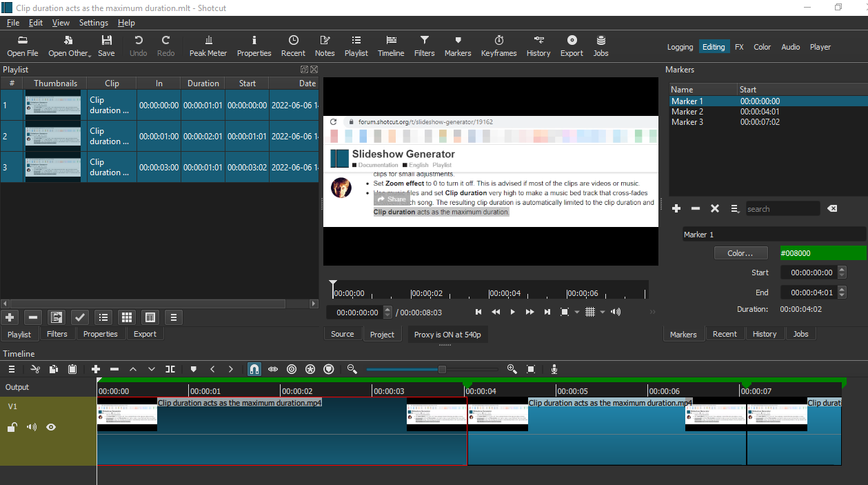
Task: Select the Split At Playhead tool
Action: pos(170,368)
